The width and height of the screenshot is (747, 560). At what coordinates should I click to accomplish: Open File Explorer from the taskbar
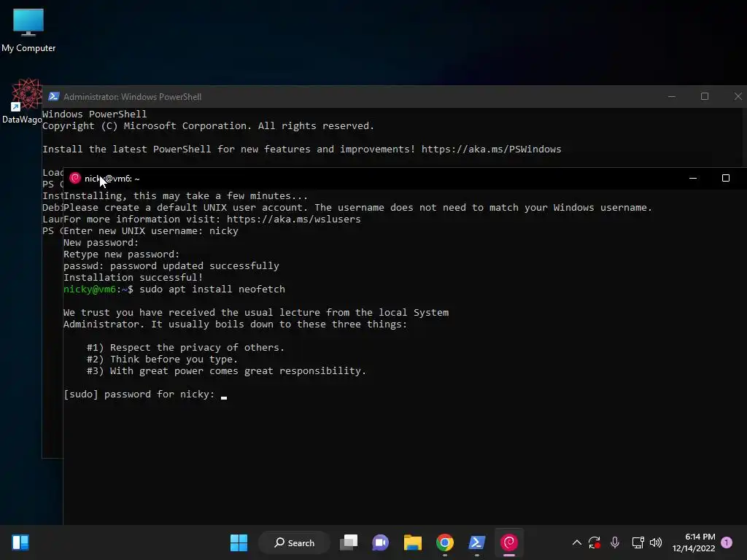413,542
